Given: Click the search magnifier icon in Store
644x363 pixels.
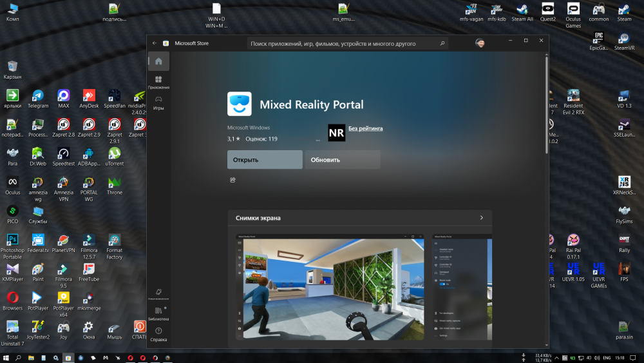Looking at the screenshot, I should coord(442,44).
